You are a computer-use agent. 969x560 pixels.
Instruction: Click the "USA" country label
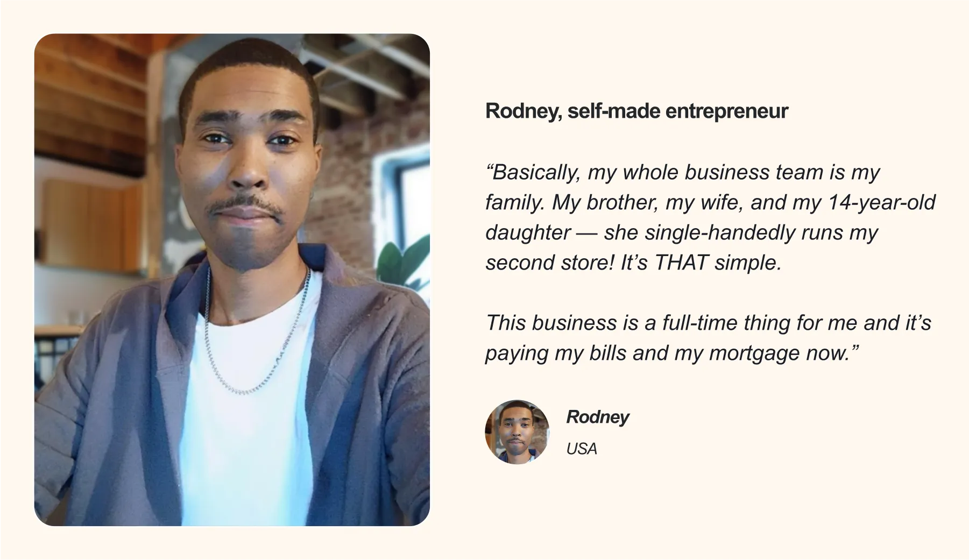582,449
